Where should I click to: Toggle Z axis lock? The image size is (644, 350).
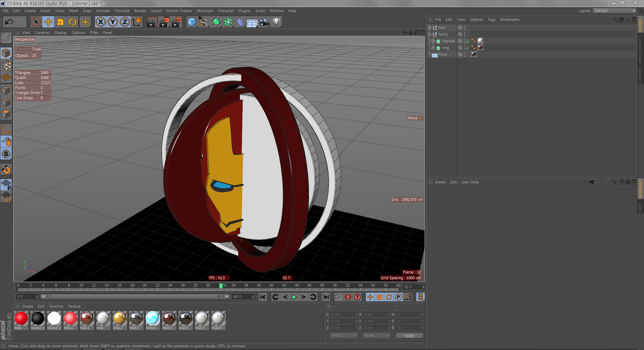(125, 22)
